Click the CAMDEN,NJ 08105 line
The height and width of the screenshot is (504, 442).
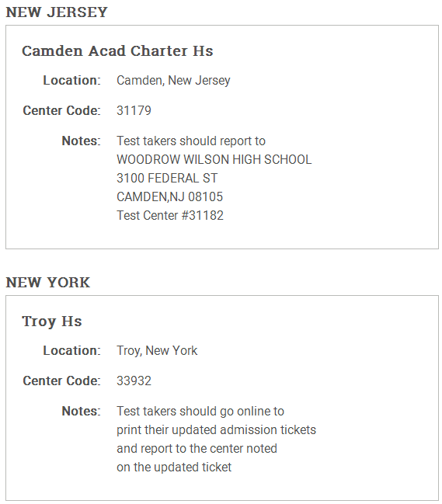(x=169, y=196)
